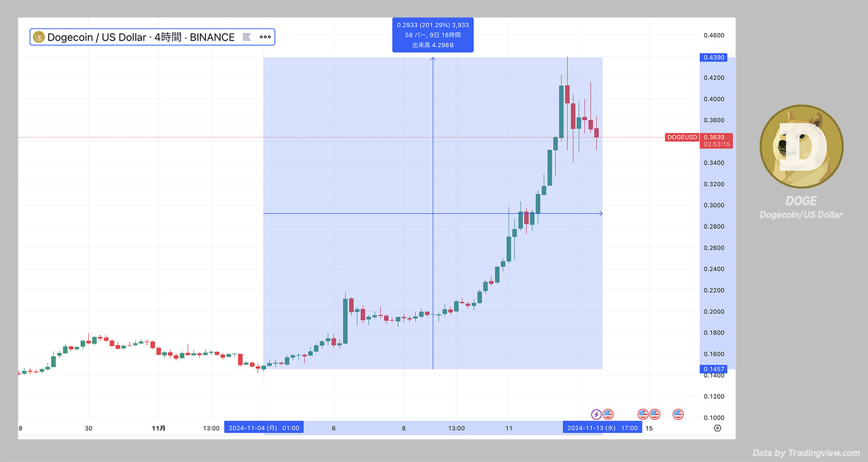Click the blue 0.4390 price label

[x=713, y=57]
